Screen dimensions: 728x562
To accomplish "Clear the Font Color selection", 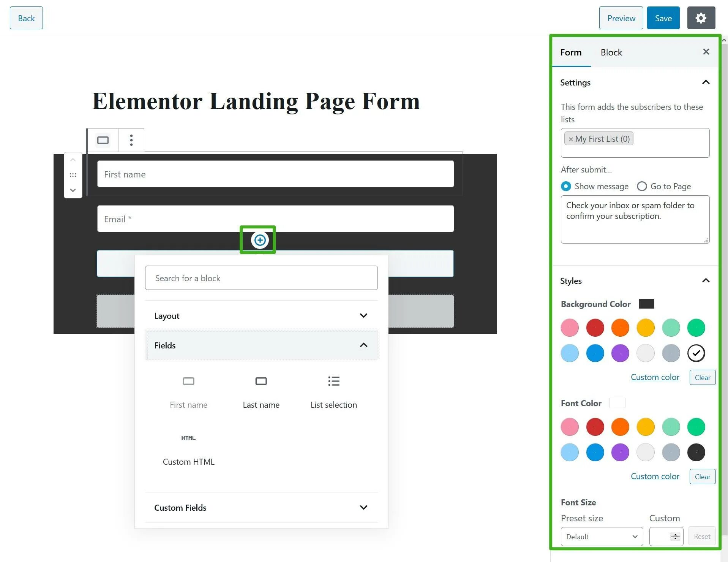I will tap(703, 477).
